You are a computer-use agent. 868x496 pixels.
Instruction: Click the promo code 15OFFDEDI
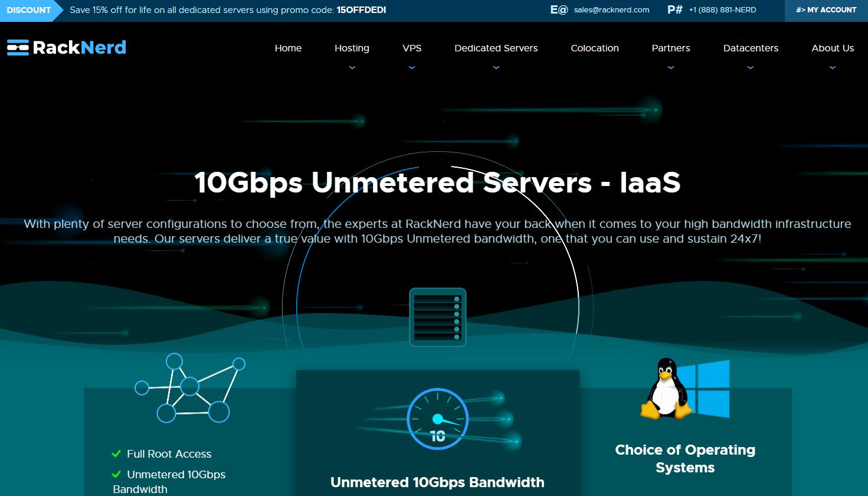pyautogui.click(x=362, y=10)
